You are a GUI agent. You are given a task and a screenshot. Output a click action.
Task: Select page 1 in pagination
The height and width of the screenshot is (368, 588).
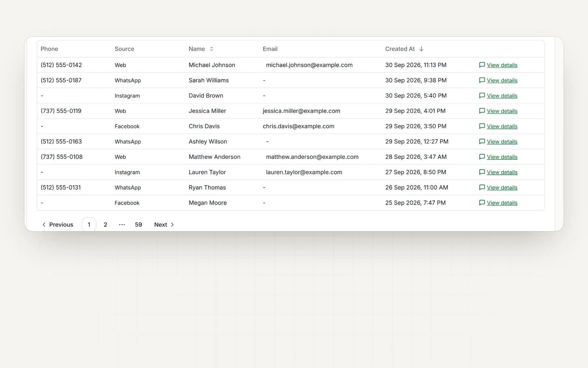coord(89,224)
